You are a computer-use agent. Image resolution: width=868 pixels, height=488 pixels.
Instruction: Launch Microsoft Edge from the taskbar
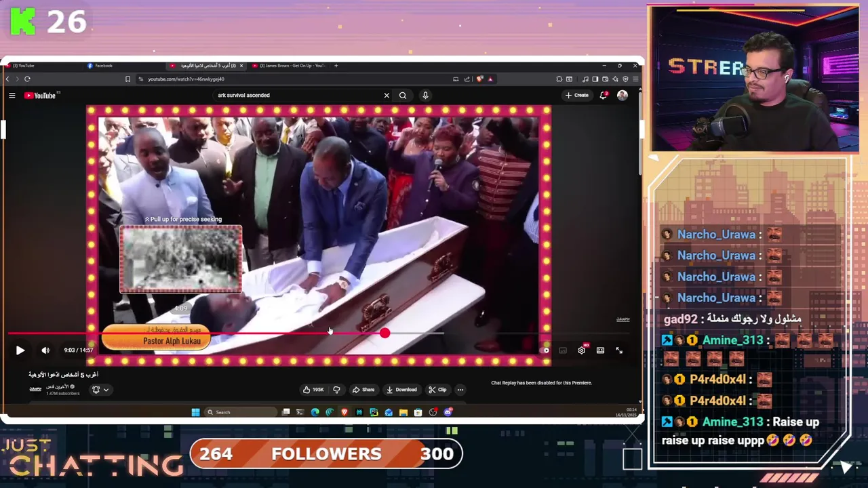tap(315, 412)
